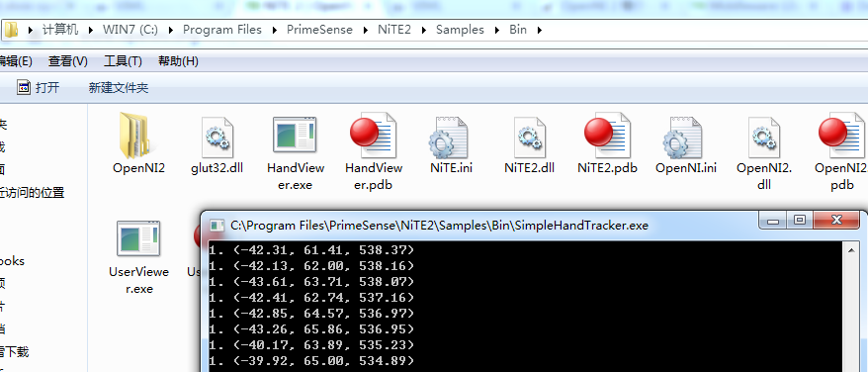868x372 pixels.
Task: Click console line -39.92, 65.00, 534.89
Action: point(311,361)
